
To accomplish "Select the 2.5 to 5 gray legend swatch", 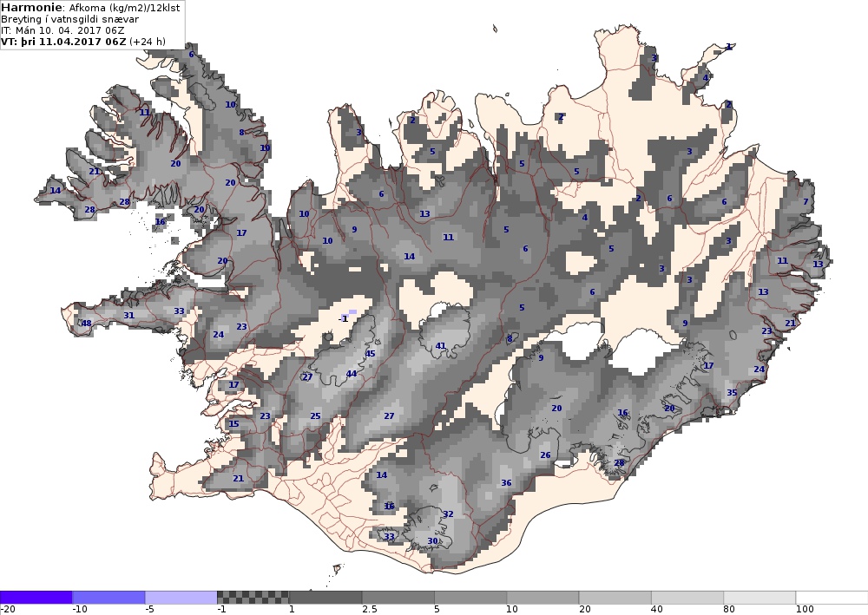I will point(398,598).
